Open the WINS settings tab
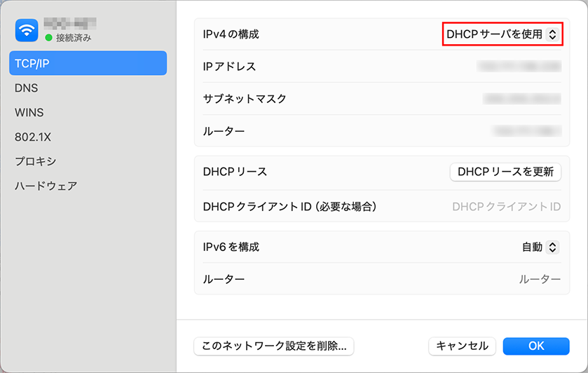Screen dimensions: 588x373 pos(29,112)
